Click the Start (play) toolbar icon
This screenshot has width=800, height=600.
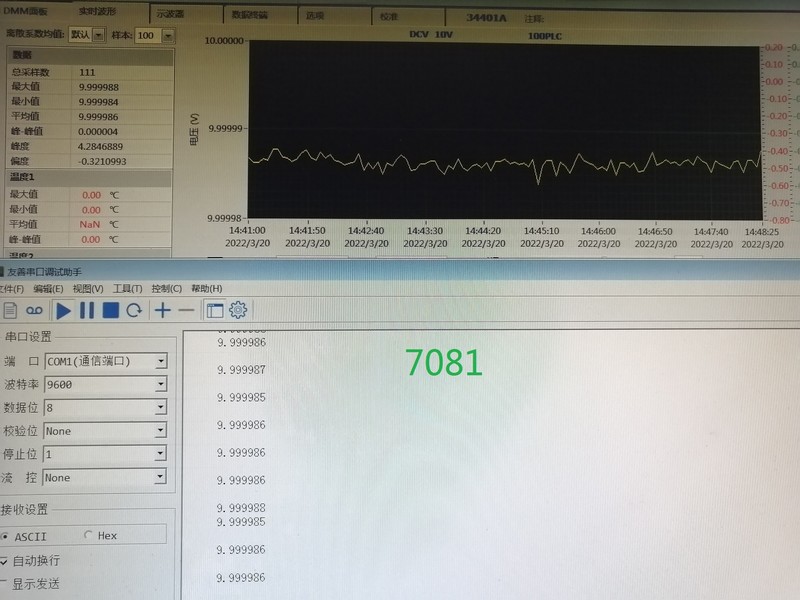[x=63, y=310]
